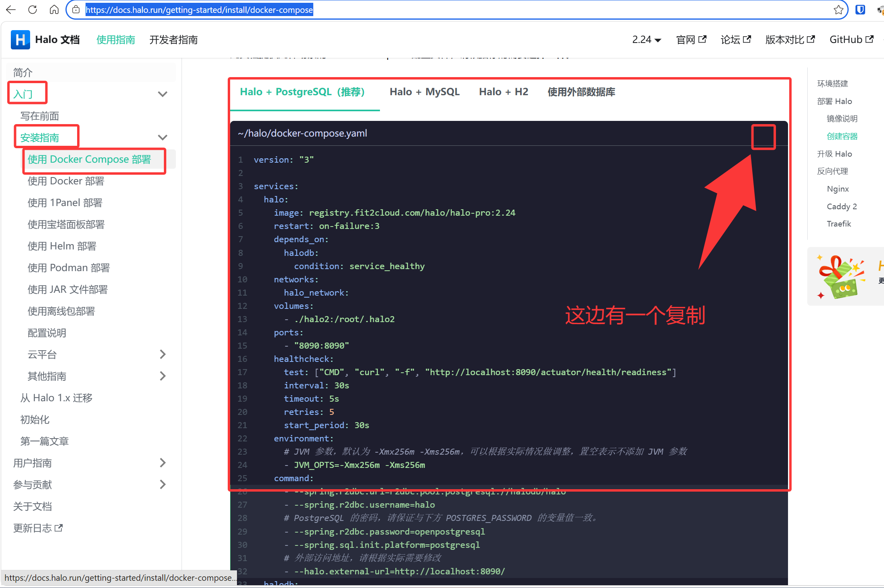Collapse the 入门 sidebar section

pos(162,94)
